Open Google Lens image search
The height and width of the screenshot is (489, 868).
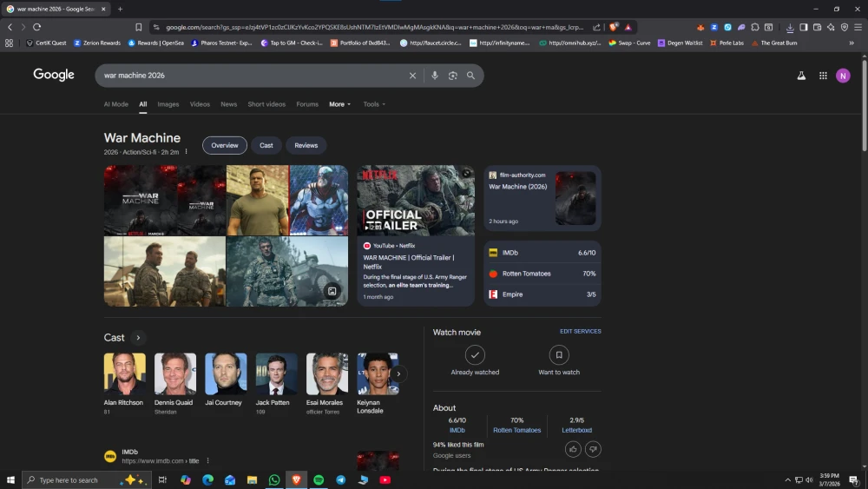452,76
